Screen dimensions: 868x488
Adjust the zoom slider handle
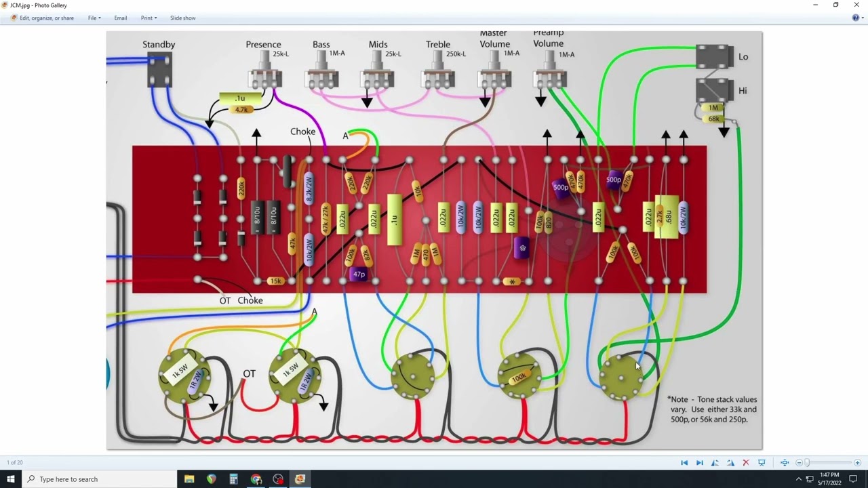tap(807, 463)
